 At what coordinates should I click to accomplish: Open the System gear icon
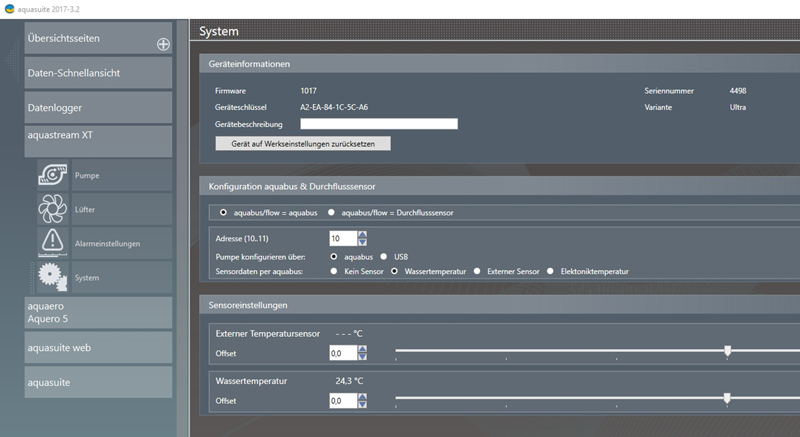(x=52, y=277)
